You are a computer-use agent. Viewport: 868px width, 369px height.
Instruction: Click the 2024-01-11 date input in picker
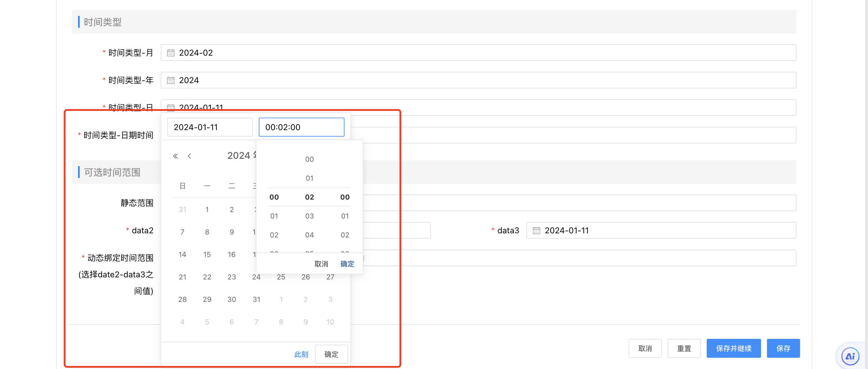[209, 127]
